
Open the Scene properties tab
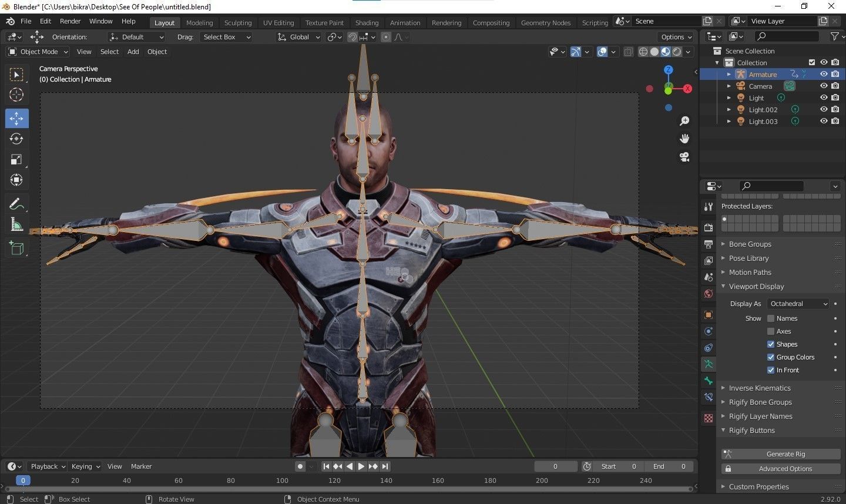pos(709,277)
